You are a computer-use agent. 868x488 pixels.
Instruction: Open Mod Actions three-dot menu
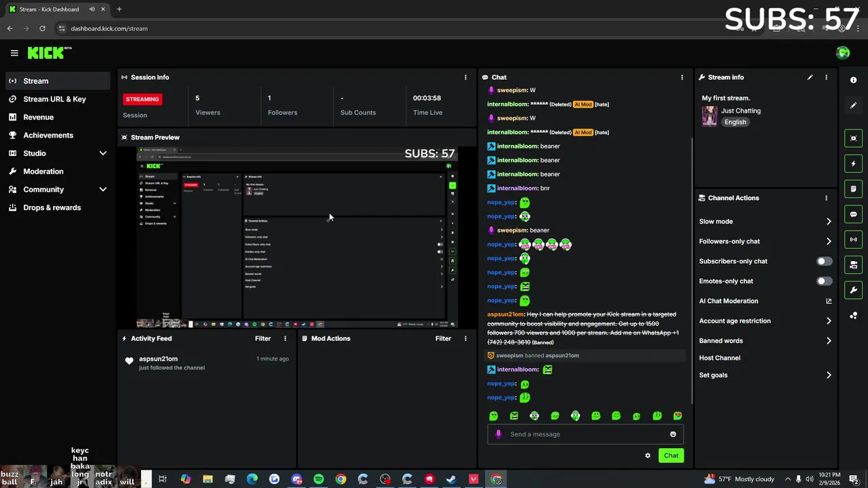[465, 338]
